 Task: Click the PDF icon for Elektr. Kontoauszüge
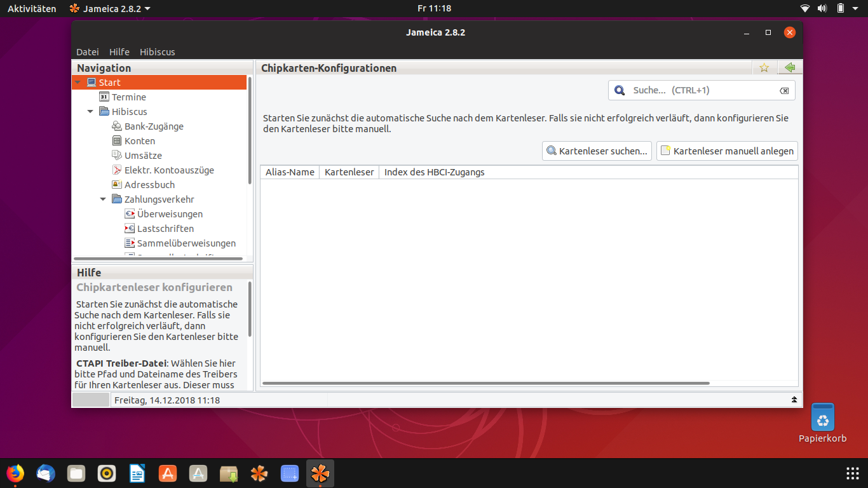[117, 170]
